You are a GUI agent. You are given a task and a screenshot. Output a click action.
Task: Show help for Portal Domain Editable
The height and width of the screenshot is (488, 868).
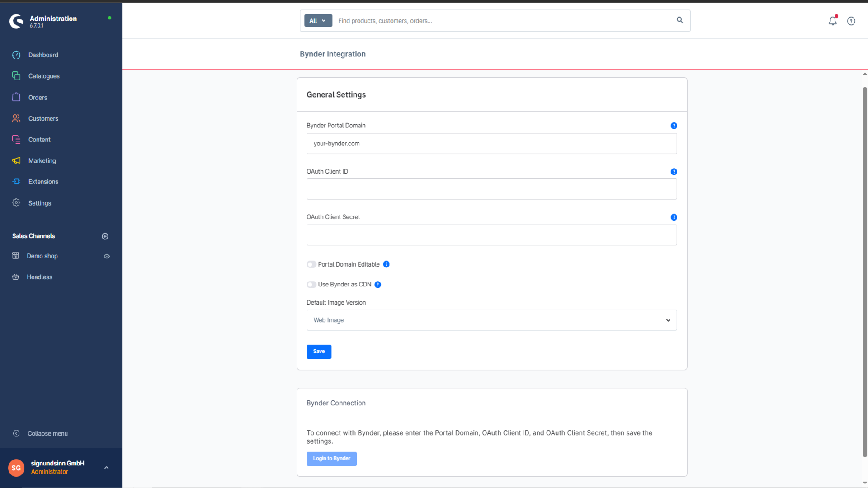(387, 264)
